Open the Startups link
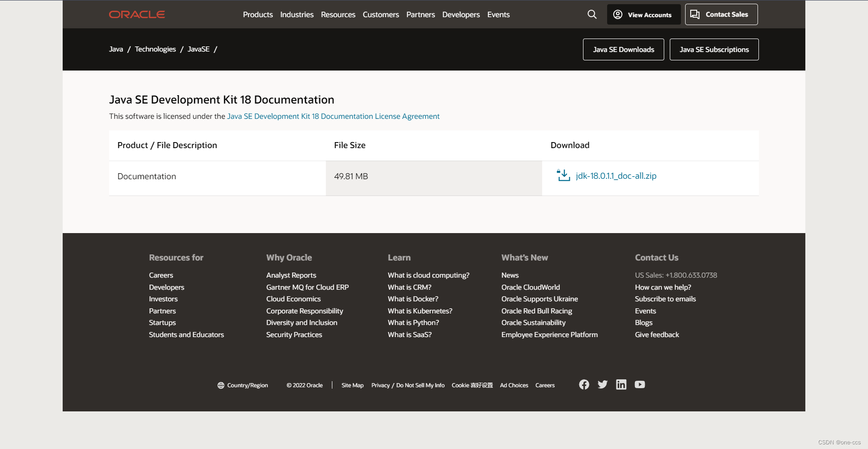Screen dimensions: 868x449 (162, 323)
